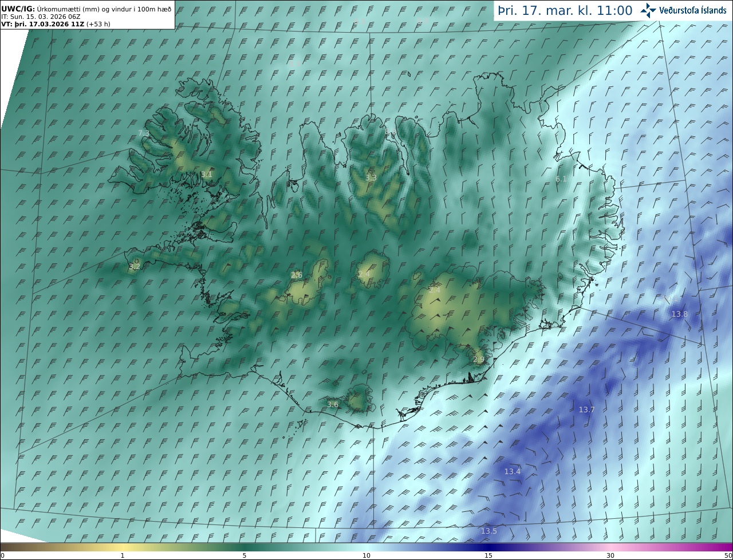Click the 3.6 value near the south coast
The width and height of the screenshot is (733, 560).
click(x=333, y=405)
